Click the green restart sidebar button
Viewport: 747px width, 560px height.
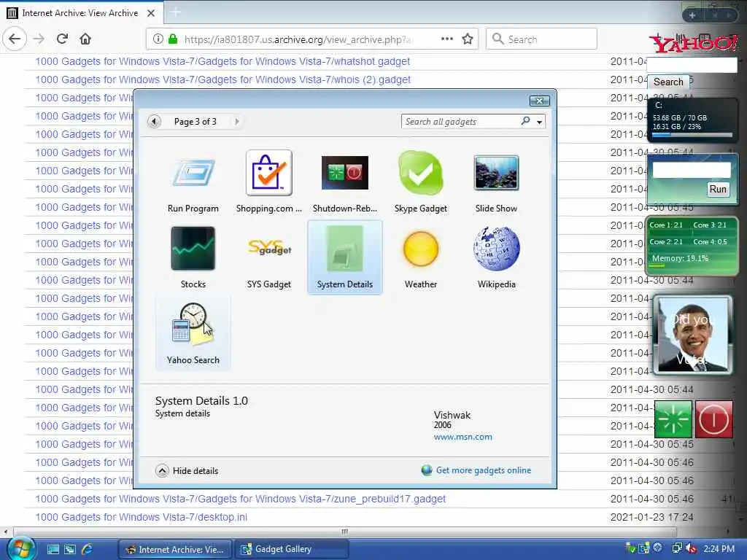point(673,419)
